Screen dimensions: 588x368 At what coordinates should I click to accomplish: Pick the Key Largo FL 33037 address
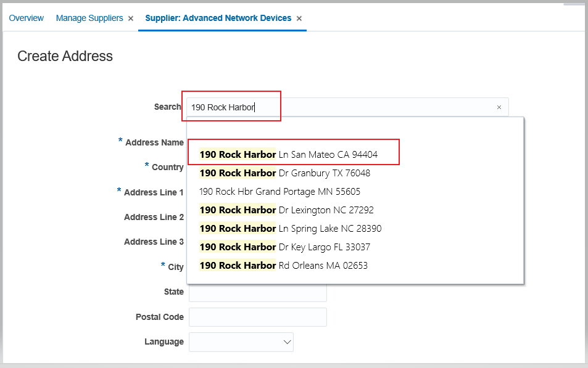(285, 247)
